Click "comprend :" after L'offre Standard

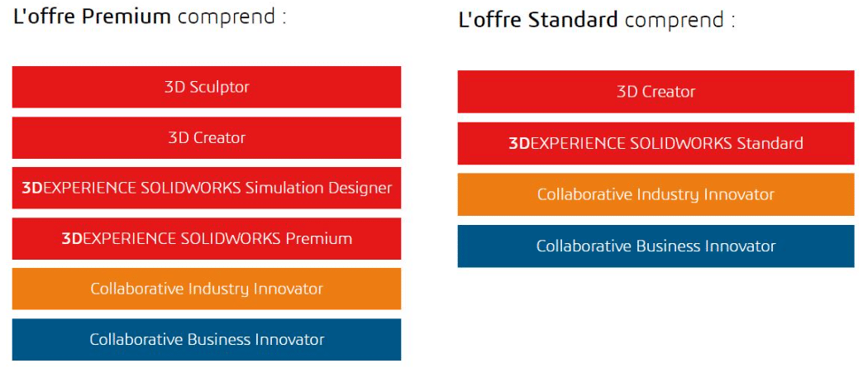(x=680, y=21)
